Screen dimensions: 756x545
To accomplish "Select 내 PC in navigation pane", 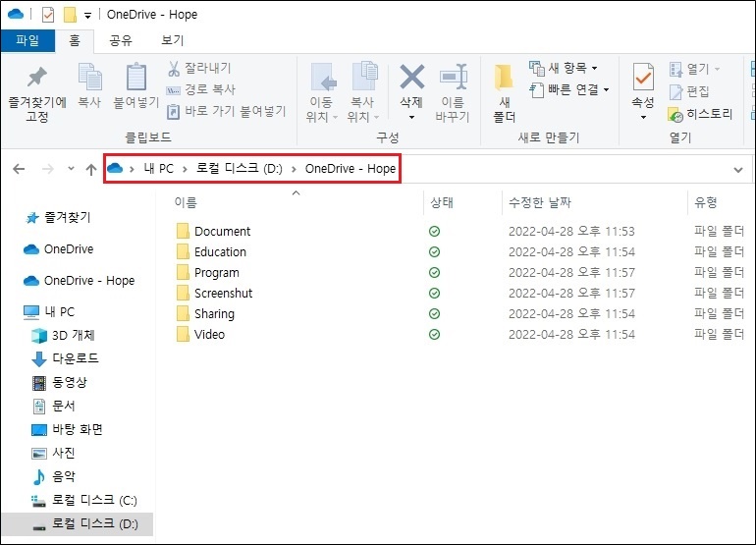I will pos(49,312).
